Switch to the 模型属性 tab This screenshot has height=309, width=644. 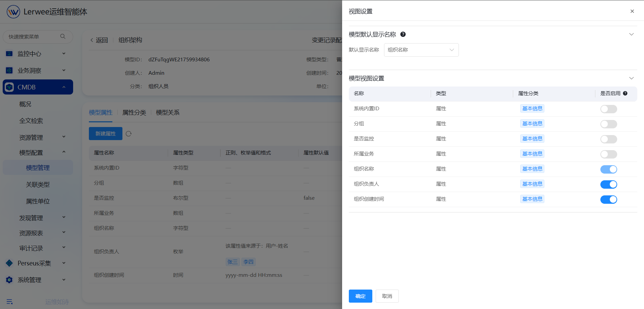click(x=101, y=113)
